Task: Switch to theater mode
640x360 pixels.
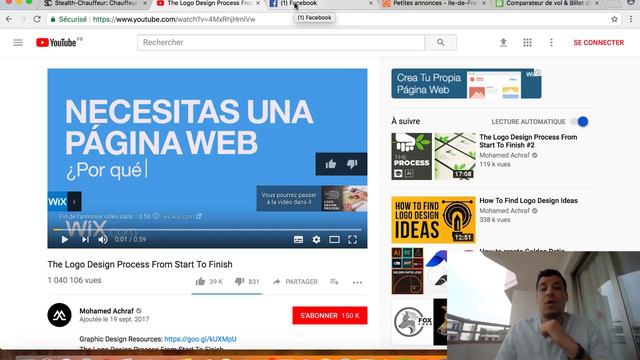Action: click(x=334, y=240)
